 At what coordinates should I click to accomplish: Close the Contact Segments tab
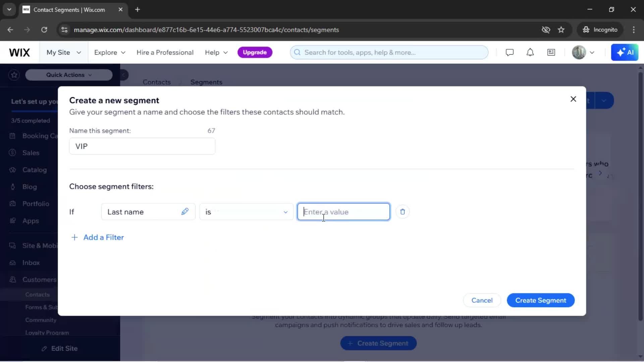point(120,9)
